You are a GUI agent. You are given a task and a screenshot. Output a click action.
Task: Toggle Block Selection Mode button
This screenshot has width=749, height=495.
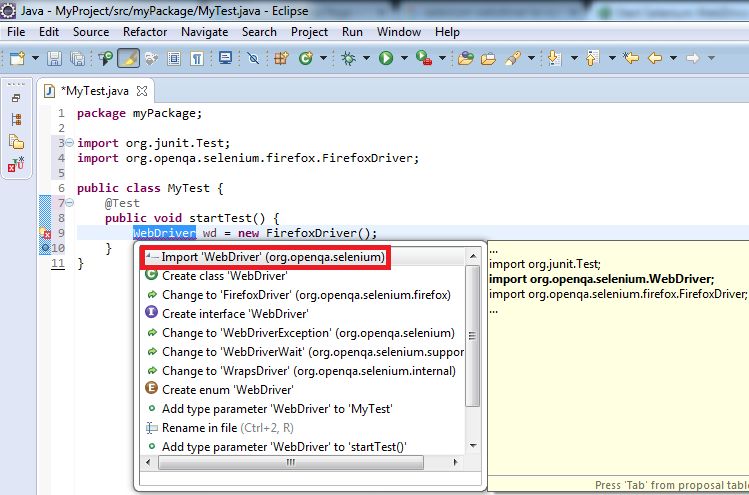point(174,58)
